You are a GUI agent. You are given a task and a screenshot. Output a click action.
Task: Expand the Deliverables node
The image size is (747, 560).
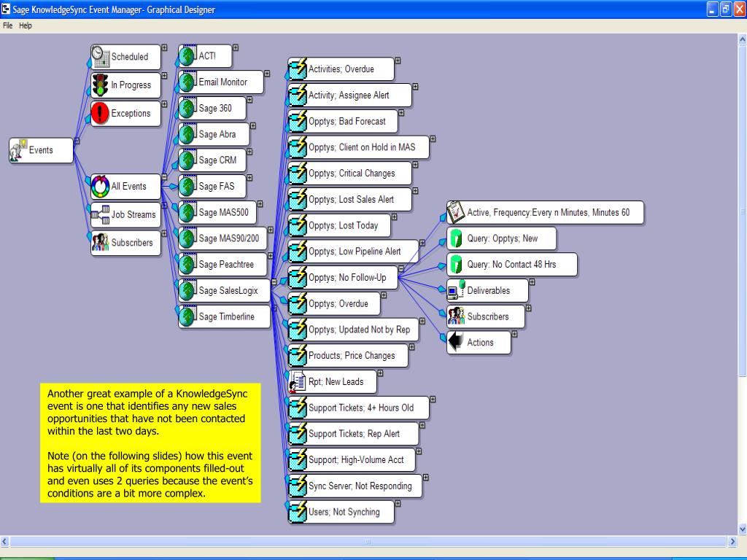(532, 282)
